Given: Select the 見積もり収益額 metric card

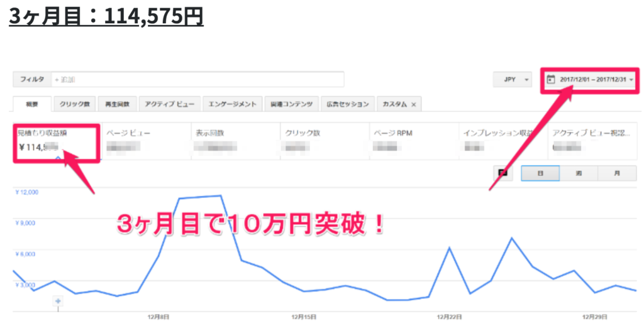Looking at the screenshot, I should coord(55,141).
